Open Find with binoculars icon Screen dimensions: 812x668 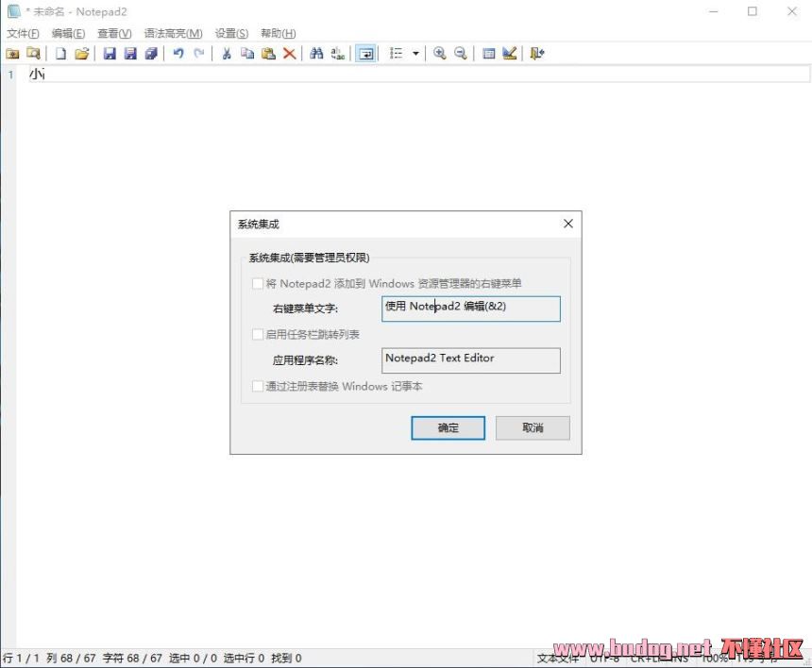[x=316, y=53]
